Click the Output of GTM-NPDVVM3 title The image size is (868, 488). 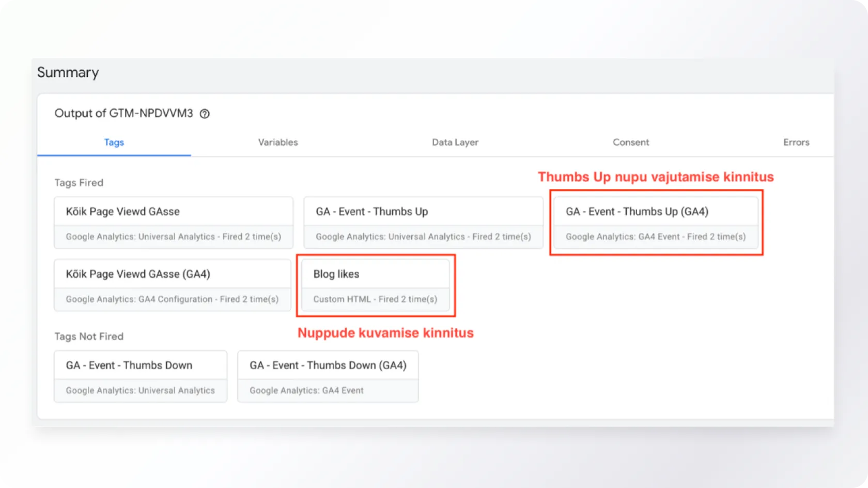pos(123,114)
